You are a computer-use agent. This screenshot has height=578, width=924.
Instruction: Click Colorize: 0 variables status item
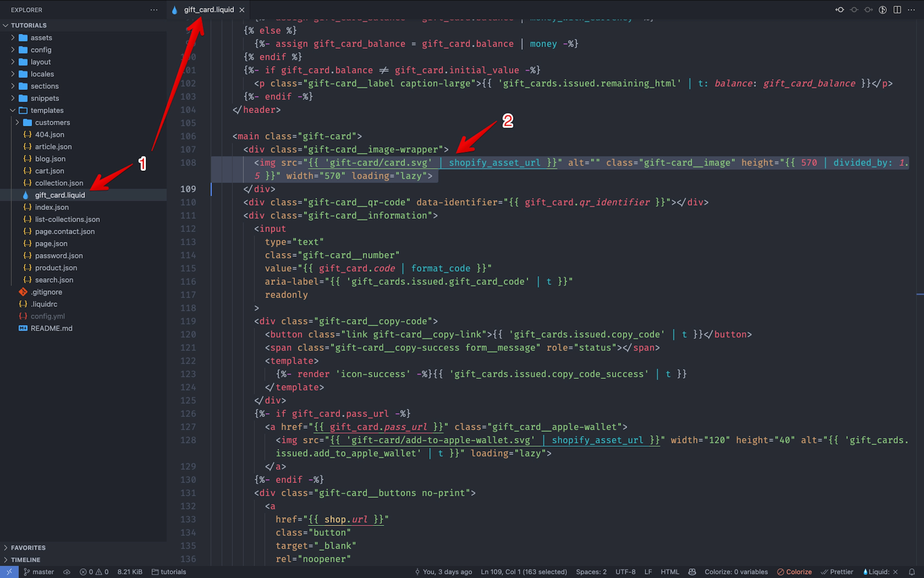coord(736,572)
